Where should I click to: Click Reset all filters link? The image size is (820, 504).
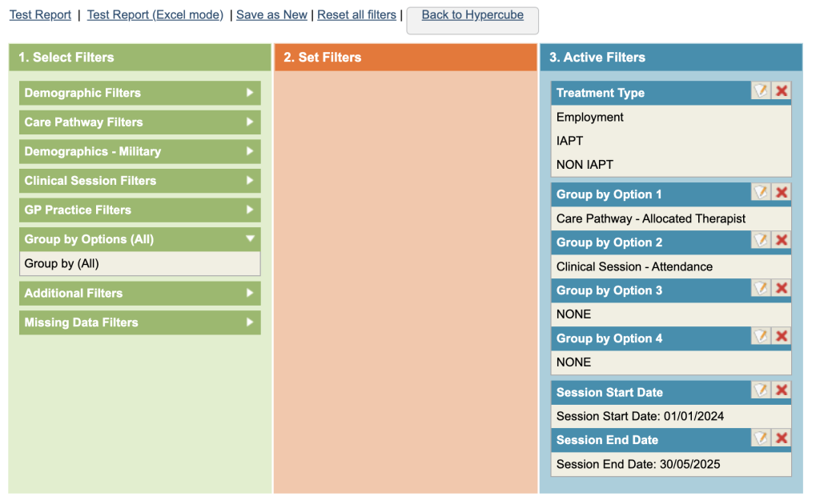(x=356, y=15)
